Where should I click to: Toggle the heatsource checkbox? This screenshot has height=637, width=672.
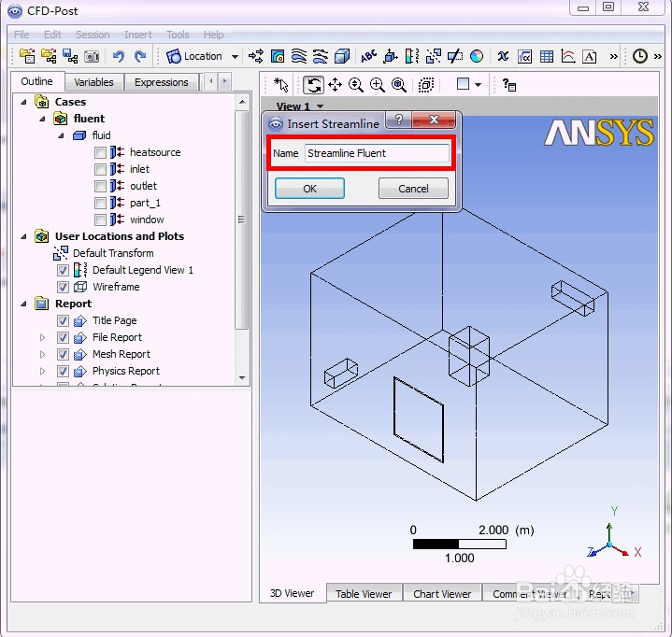[100, 152]
